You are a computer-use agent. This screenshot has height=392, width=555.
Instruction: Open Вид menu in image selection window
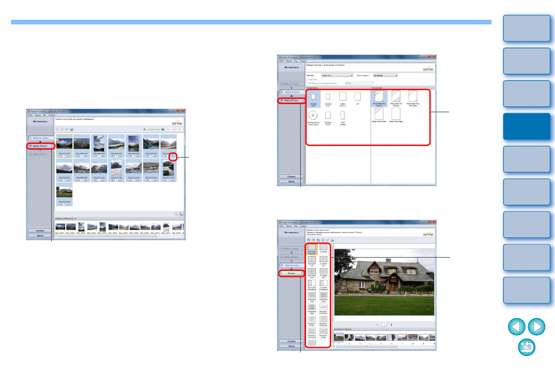45,115
